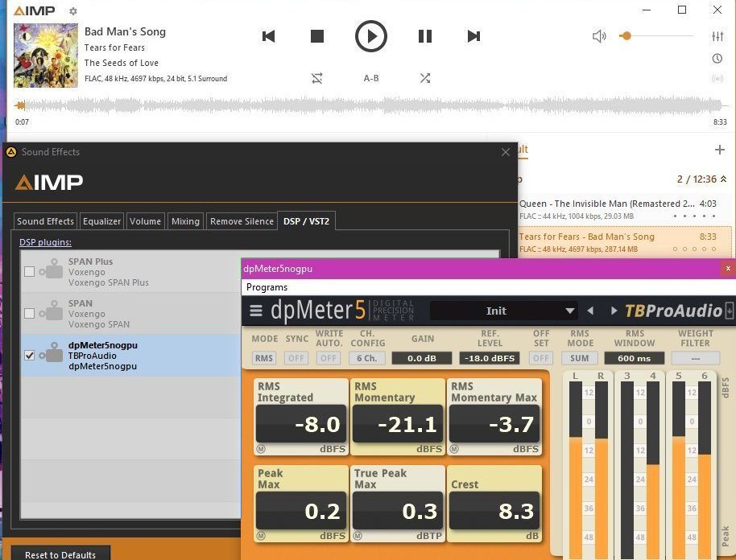Toggle the WRITE AUTO. OFF button

tap(328, 358)
